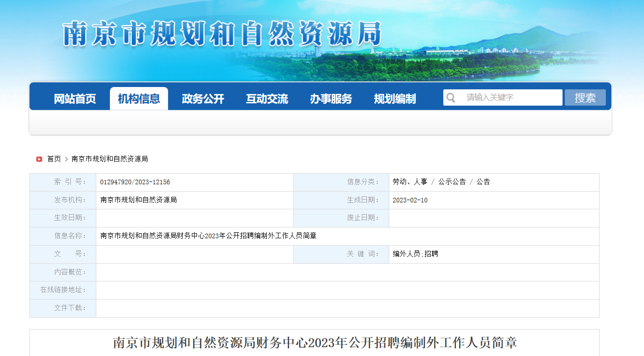Image resolution: width=644 pixels, height=356 pixels.
Task: Switch to the 办事服务 tab
Action: [331, 99]
